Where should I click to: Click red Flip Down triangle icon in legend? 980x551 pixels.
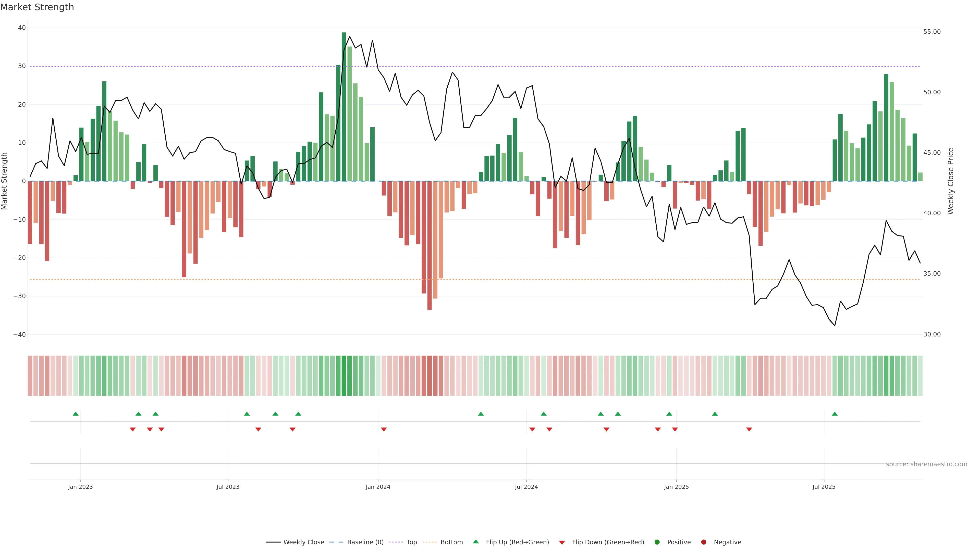(x=562, y=542)
